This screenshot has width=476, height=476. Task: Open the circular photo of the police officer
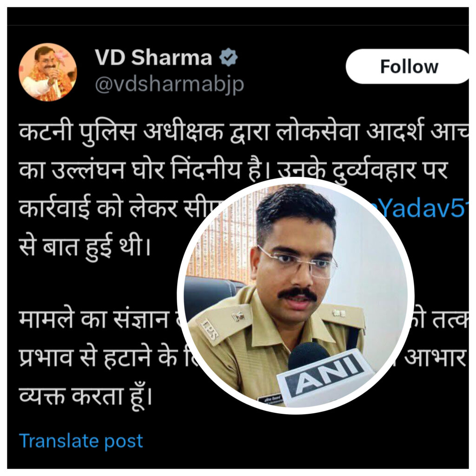(x=295, y=296)
